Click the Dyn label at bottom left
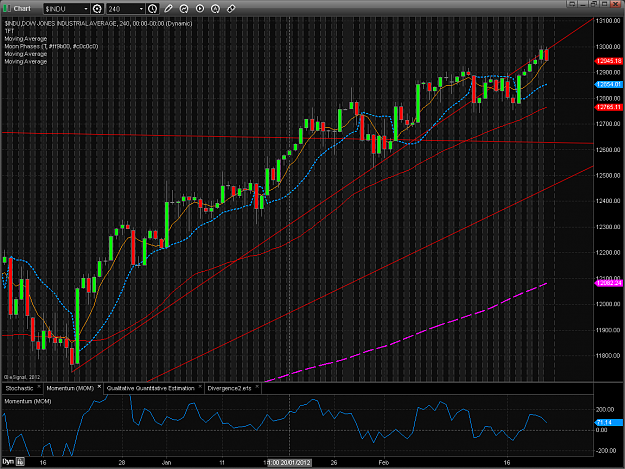The height and width of the screenshot is (469, 625). coord(8,462)
